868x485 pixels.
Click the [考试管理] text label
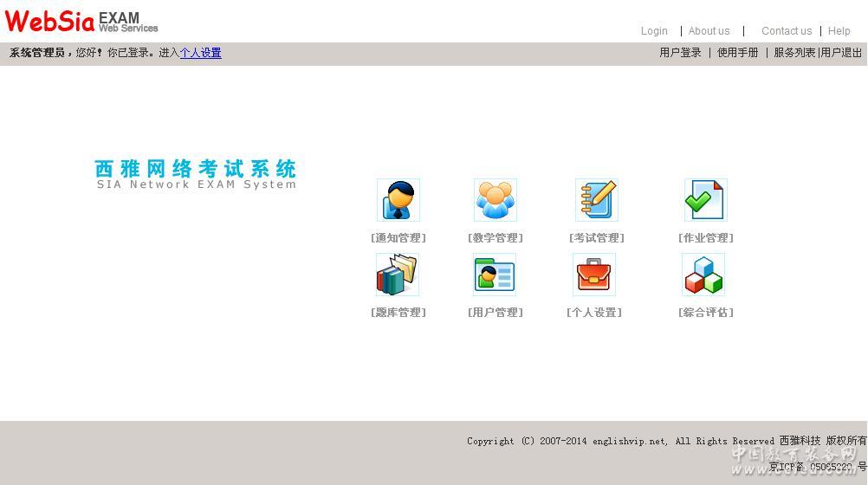[597, 238]
